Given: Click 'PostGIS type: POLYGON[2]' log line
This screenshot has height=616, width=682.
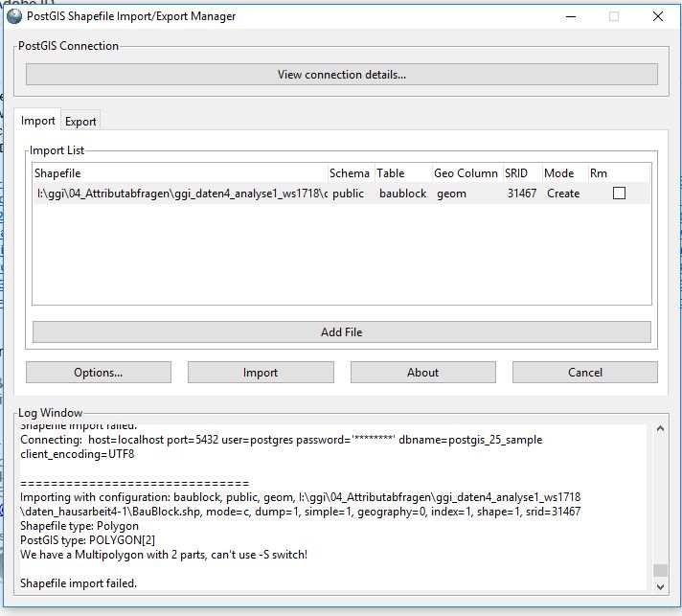Looking at the screenshot, I should click(x=87, y=540).
